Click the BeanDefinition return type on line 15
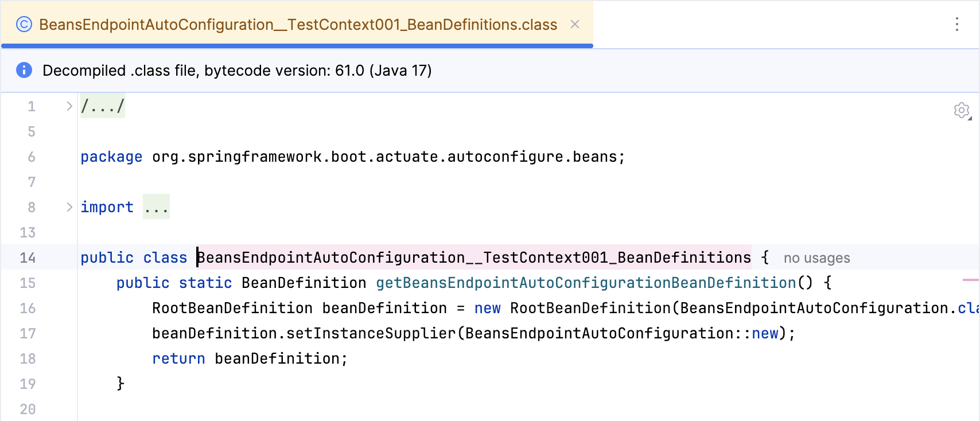Viewport: 980px width, 421px height. [x=303, y=283]
